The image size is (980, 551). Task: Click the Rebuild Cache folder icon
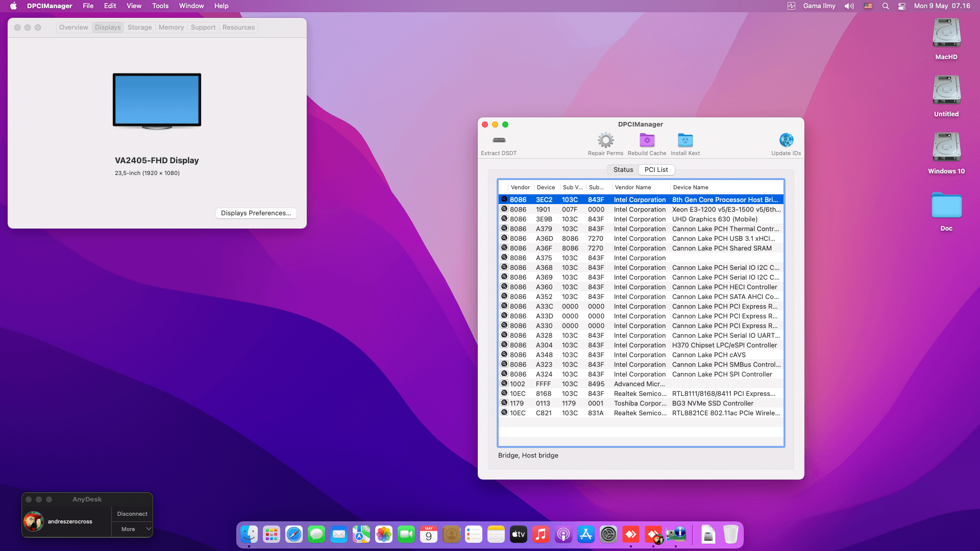pos(647,140)
